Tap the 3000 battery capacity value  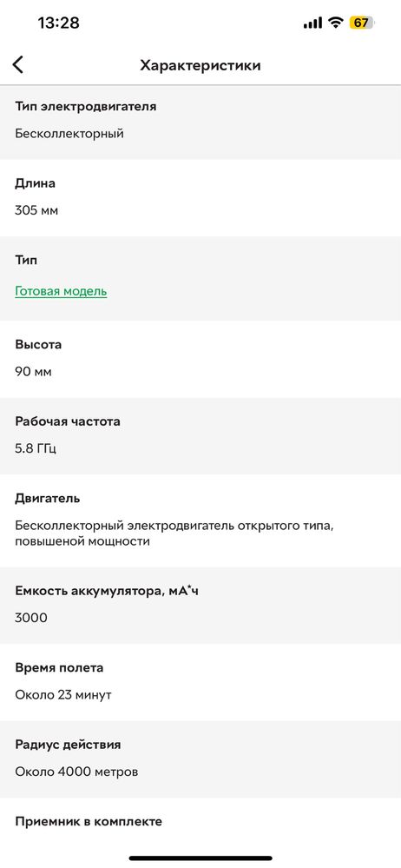pyautogui.click(x=31, y=618)
